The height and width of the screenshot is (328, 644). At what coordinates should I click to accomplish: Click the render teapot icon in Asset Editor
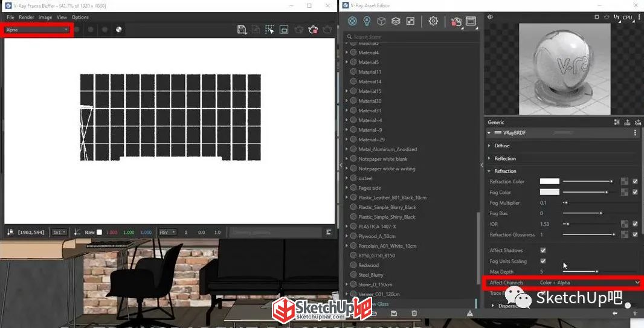[456, 21]
